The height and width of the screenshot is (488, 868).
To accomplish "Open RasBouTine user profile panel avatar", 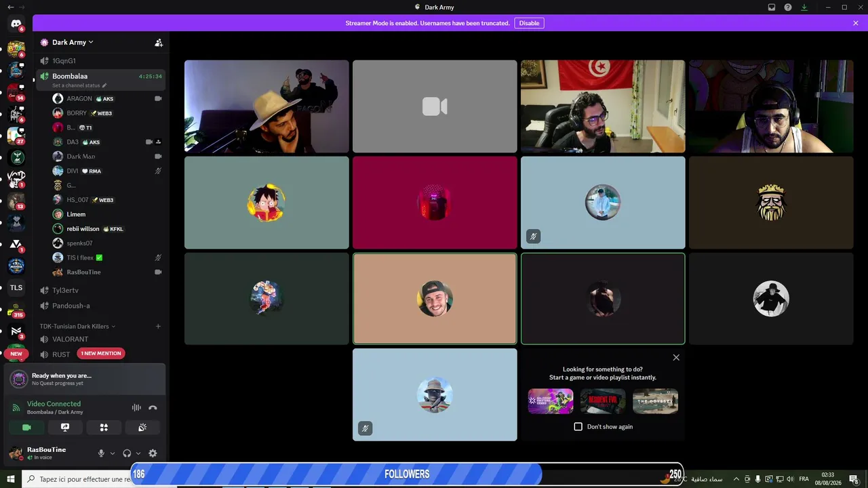I will point(16,453).
